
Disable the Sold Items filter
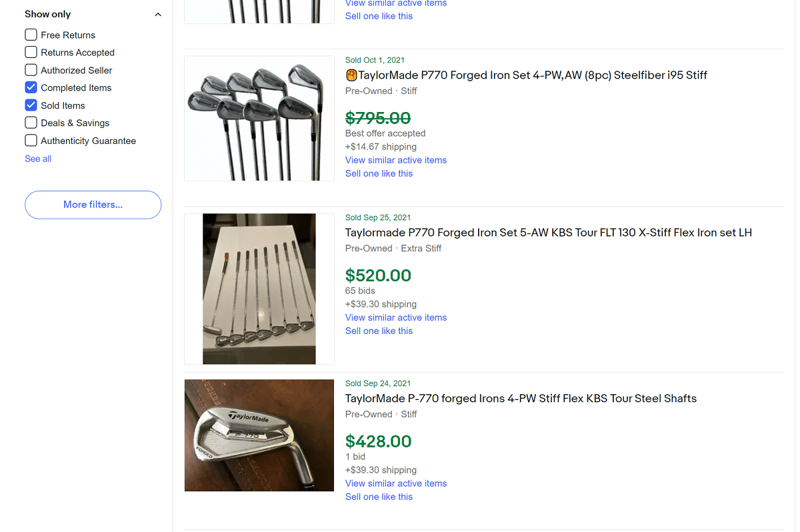pyautogui.click(x=30, y=105)
